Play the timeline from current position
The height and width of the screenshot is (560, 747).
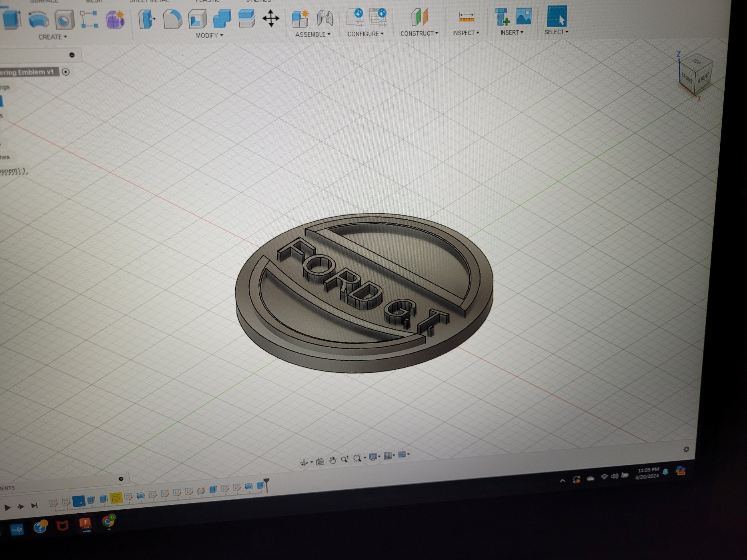coord(8,508)
